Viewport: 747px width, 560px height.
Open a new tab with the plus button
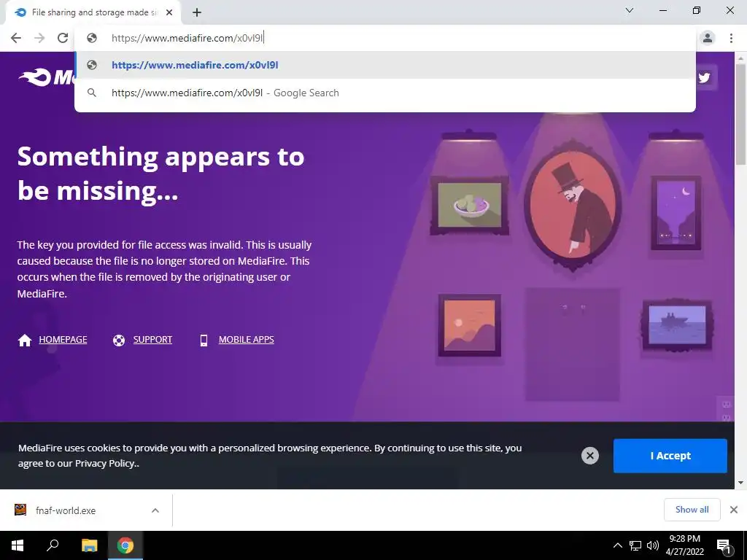tap(197, 13)
